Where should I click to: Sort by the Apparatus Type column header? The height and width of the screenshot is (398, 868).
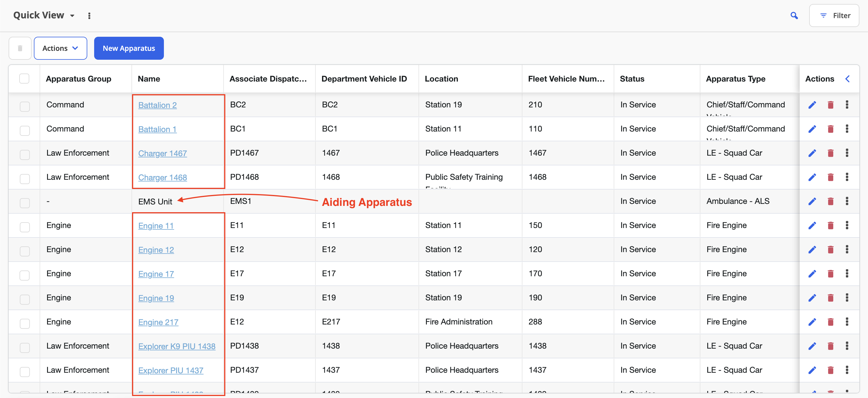point(736,79)
